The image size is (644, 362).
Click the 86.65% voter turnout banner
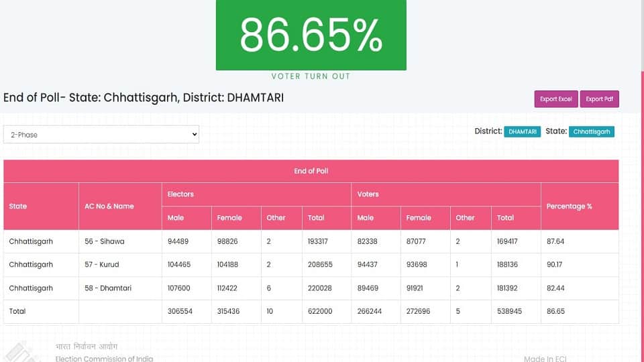click(311, 35)
